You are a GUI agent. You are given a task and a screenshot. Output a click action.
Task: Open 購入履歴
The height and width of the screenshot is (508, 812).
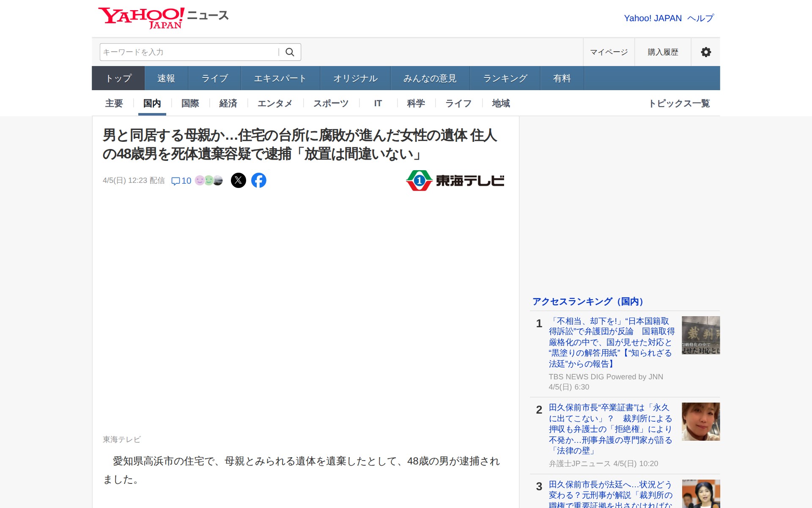pyautogui.click(x=663, y=52)
